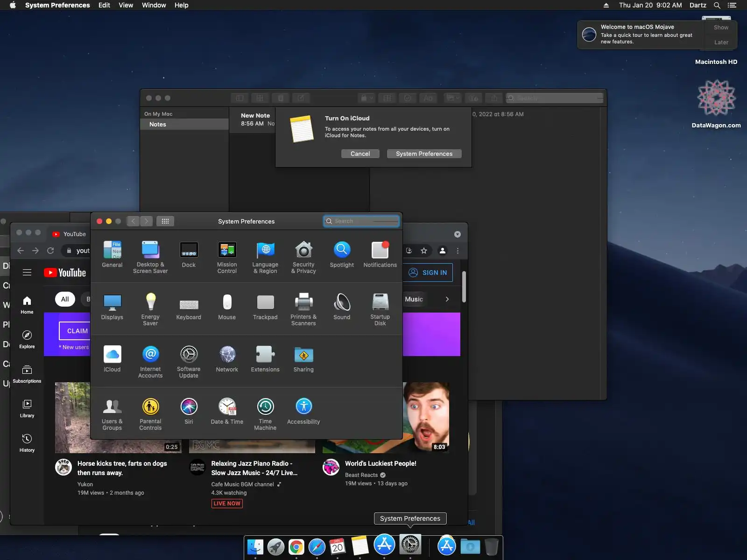The height and width of the screenshot is (560, 747).
Task: Open YouTube Library in sidebar
Action: pos(27,409)
